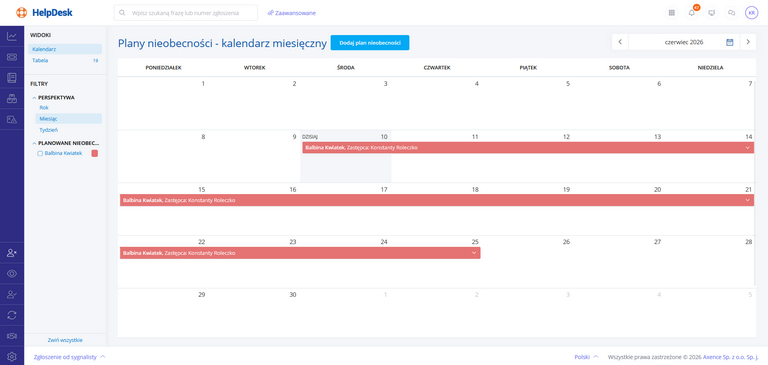Collapse the PERSPEKTYWA filter section
The image size is (768, 365).
point(34,97)
